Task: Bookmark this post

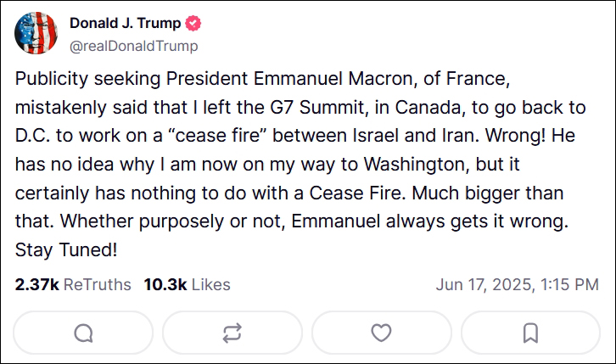Action: (531, 333)
